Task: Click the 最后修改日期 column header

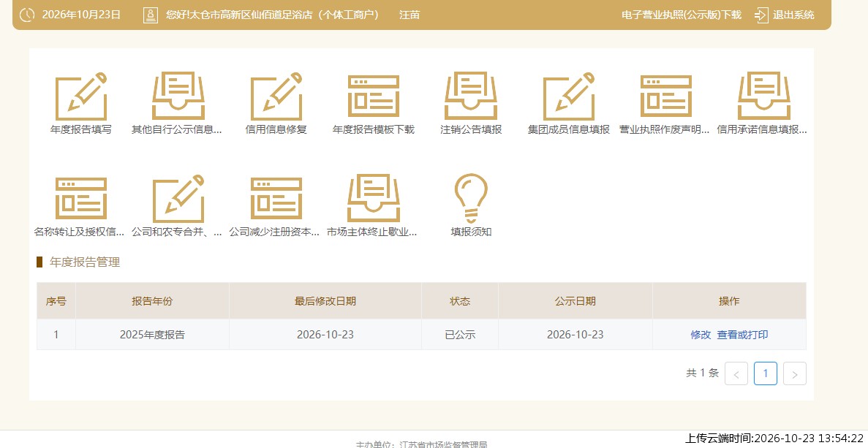Action: pos(325,301)
